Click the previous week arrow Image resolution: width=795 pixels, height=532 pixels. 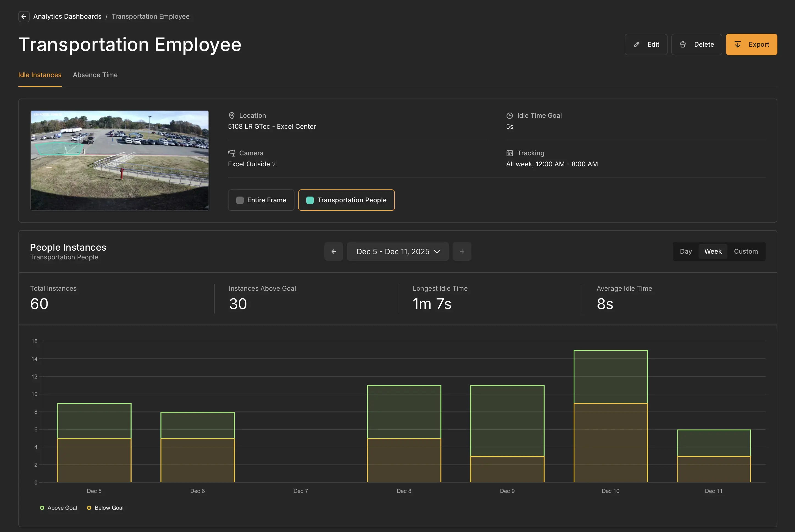pos(333,251)
